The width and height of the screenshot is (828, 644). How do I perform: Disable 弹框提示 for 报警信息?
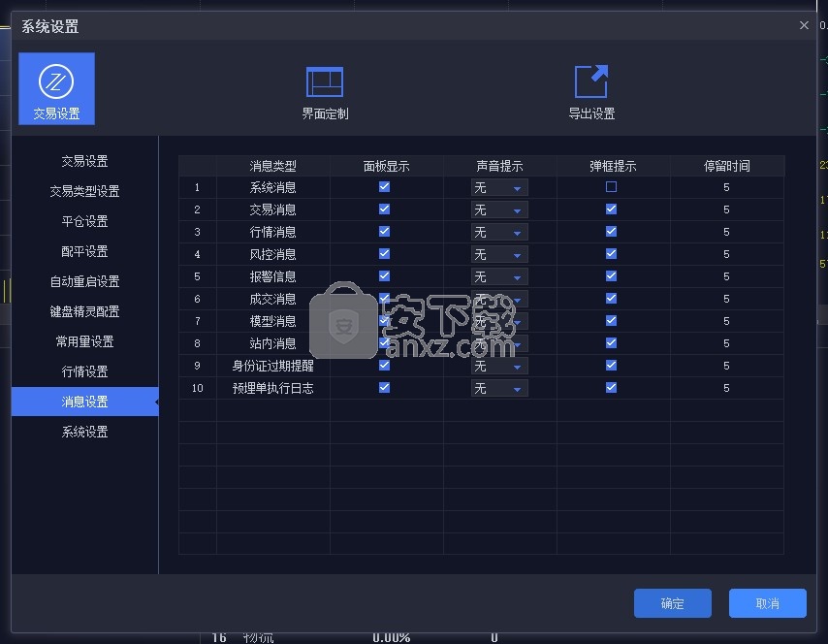611,275
